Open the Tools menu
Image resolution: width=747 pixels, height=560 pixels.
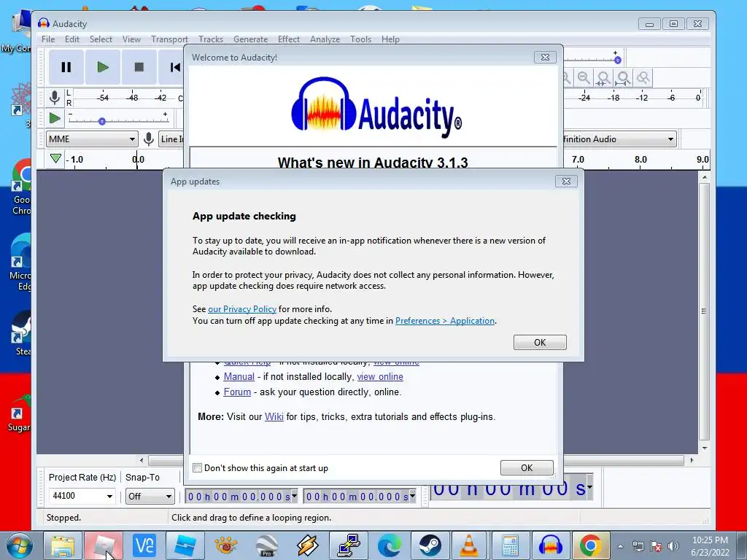(360, 39)
